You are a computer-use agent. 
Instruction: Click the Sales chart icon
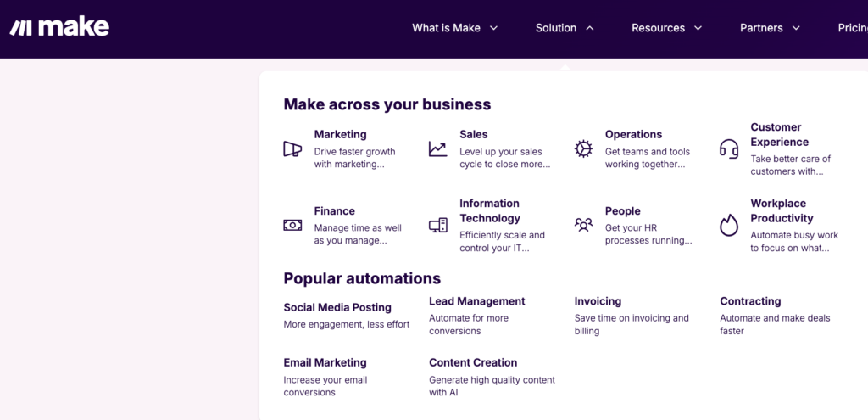tap(437, 149)
